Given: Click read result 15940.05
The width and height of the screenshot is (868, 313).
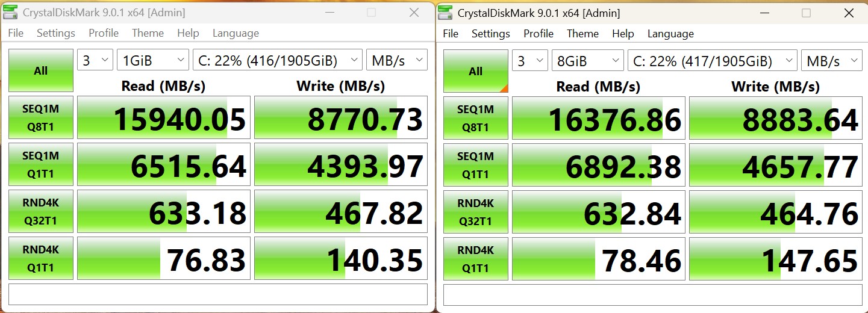Looking at the screenshot, I should pos(164,117).
